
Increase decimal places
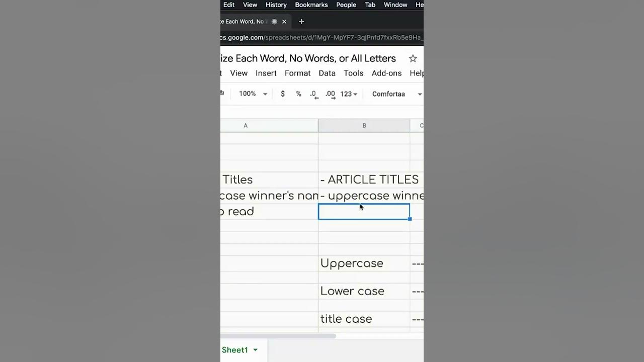(330, 94)
